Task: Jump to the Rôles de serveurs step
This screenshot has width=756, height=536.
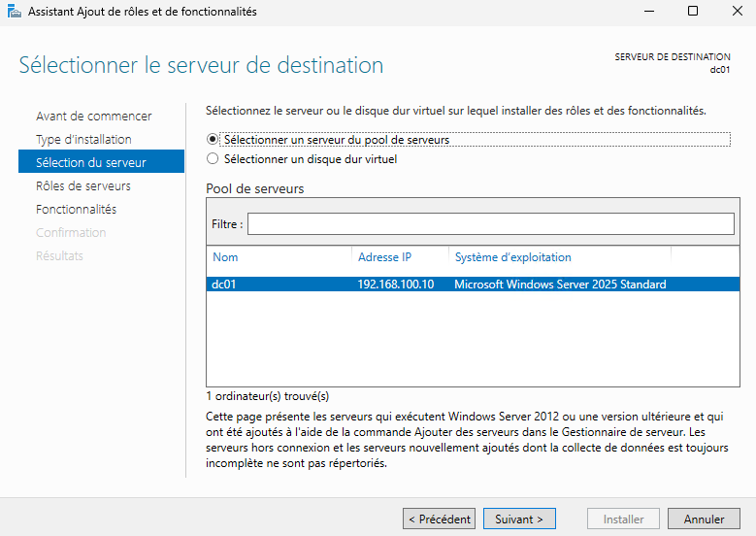Action: point(82,185)
